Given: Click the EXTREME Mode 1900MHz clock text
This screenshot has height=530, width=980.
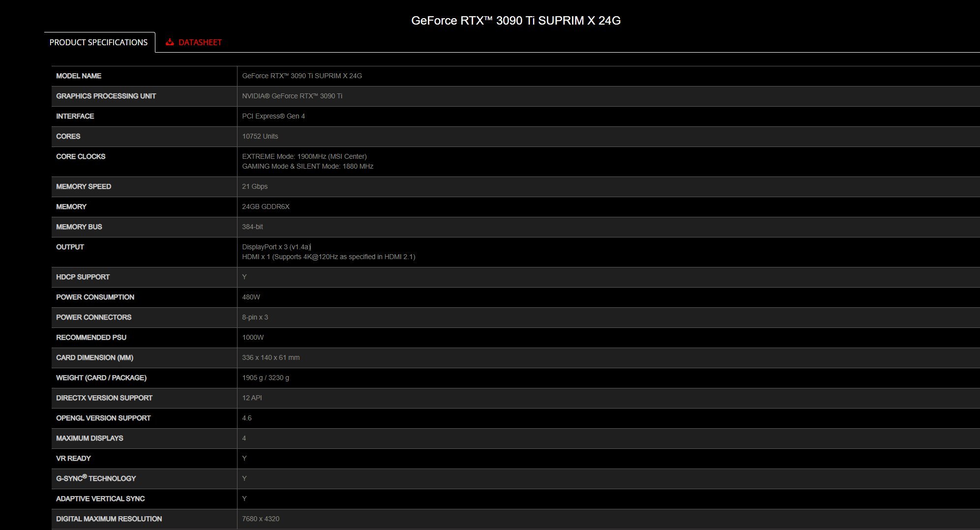Looking at the screenshot, I should 304,156.
